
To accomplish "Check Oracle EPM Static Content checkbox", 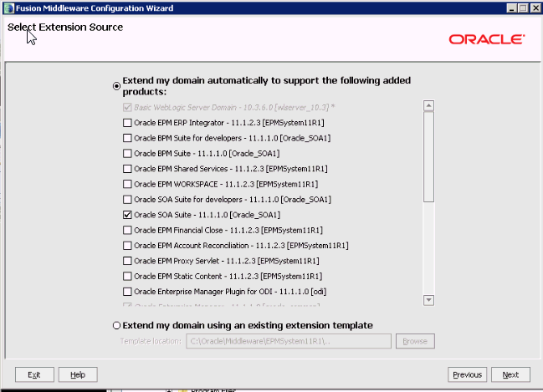I will click(127, 276).
